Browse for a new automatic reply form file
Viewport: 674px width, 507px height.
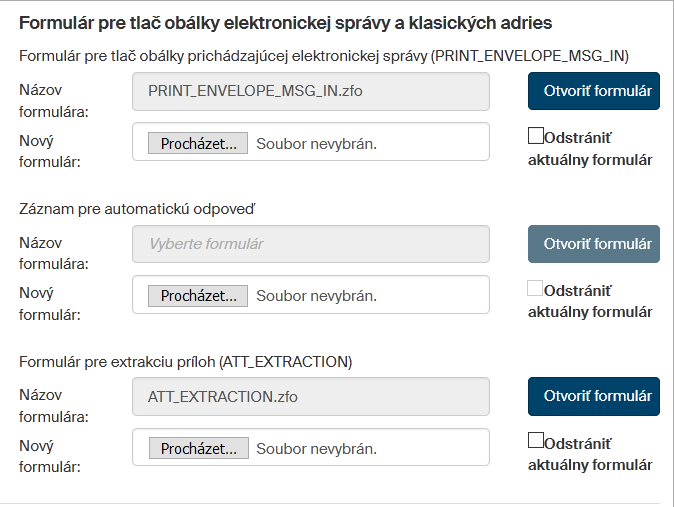click(x=199, y=296)
